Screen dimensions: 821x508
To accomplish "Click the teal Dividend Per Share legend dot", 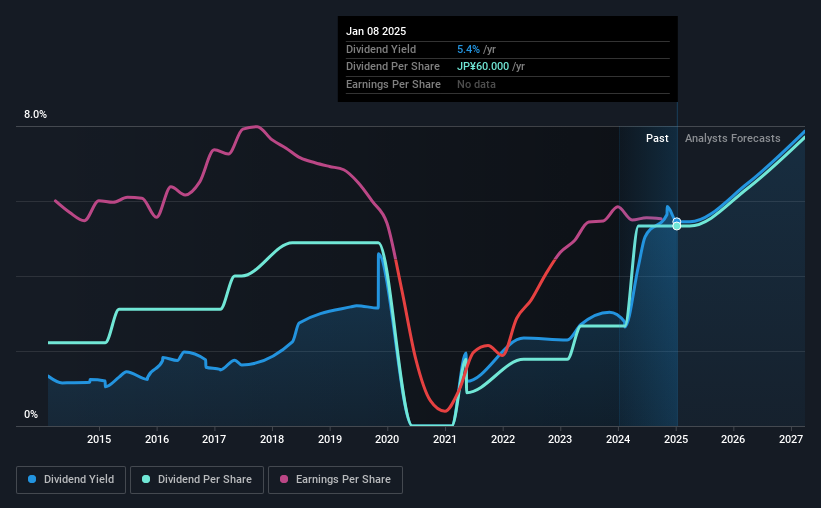I will [x=146, y=479].
